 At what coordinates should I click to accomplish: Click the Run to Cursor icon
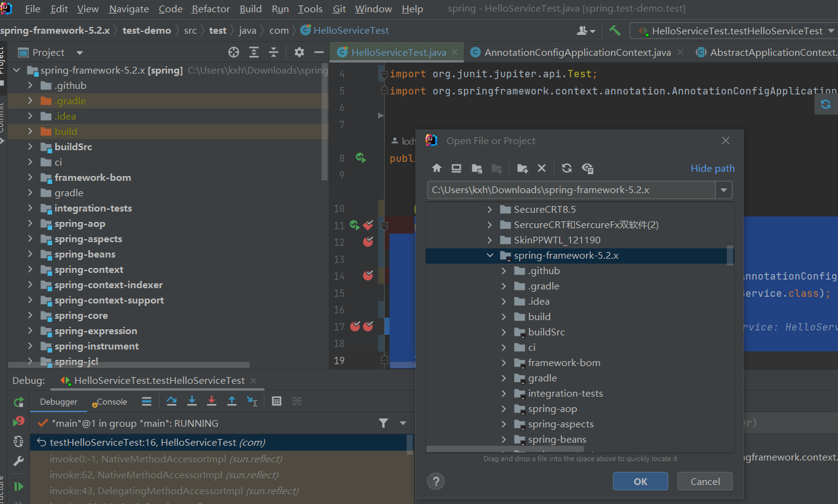pos(252,401)
